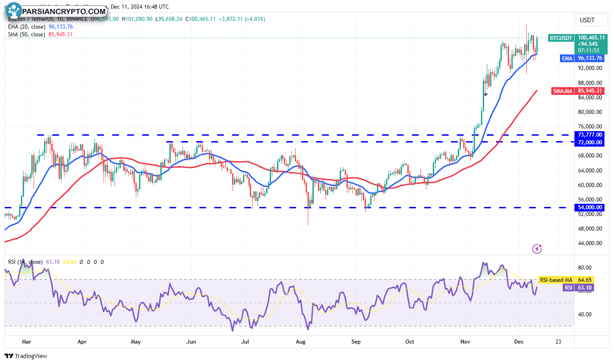Click the 07:11:53 countdown under the price
This screenshot has height=364, width=614.
pos(588,50)
